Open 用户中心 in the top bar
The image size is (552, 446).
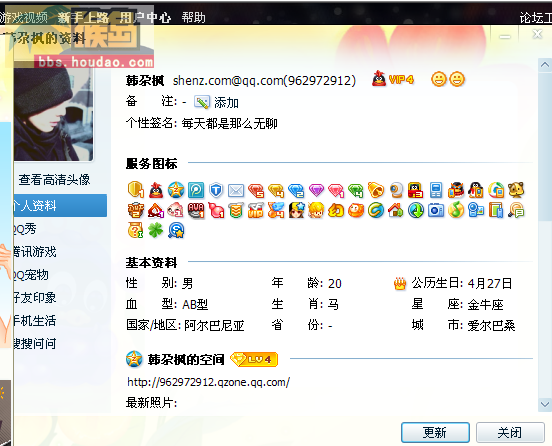click(145, 17)
